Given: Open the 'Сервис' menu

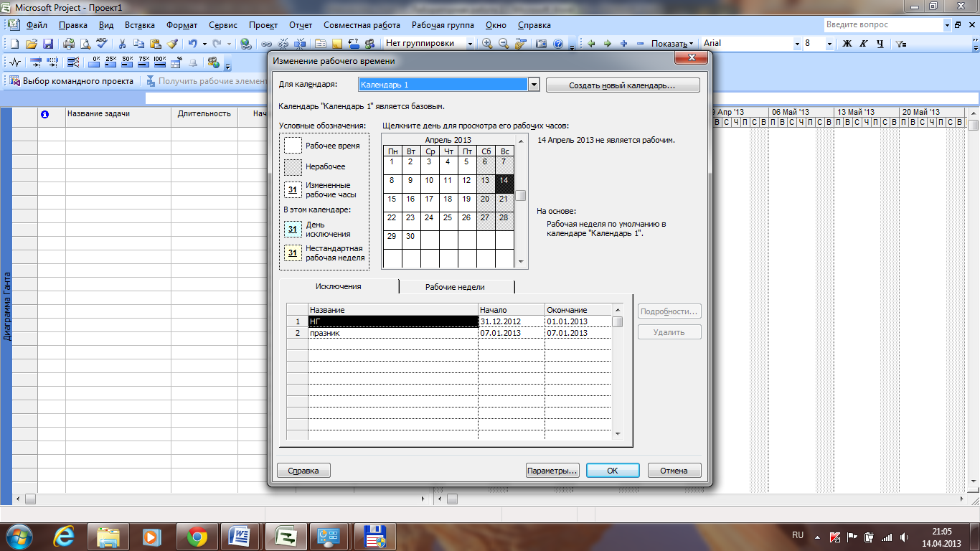Looking at the screenshot, I should 223,25.
